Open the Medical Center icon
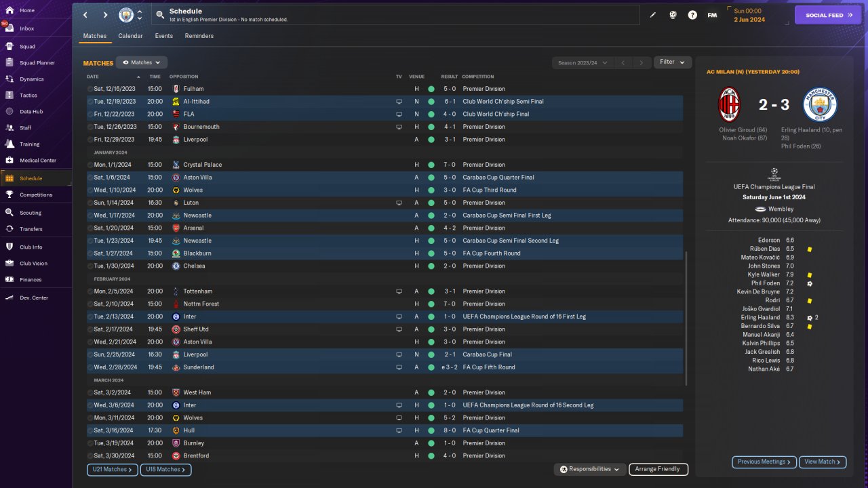The image size is (868, 488). point(9,161)
